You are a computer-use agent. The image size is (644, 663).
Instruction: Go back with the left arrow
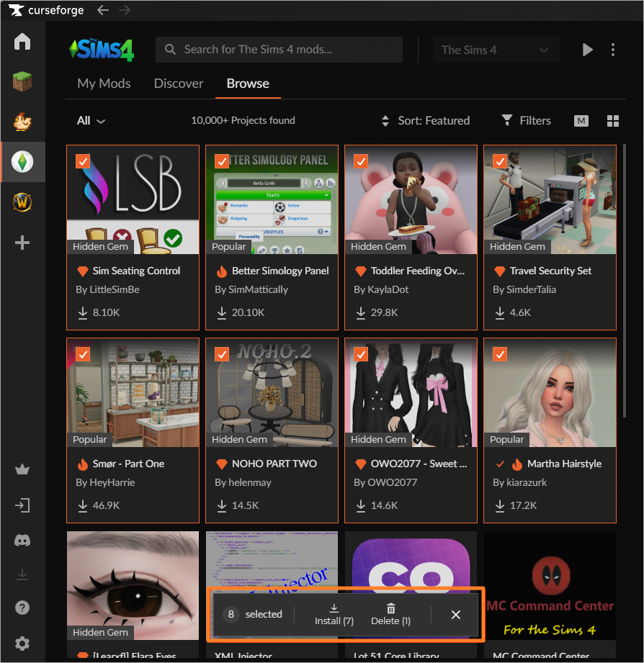pos(103,10)
